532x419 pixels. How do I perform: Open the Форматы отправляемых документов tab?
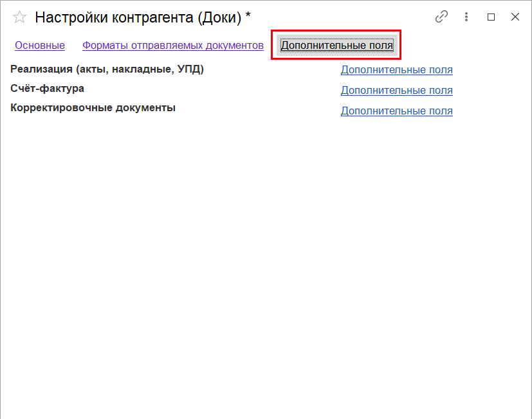[173, 46]
